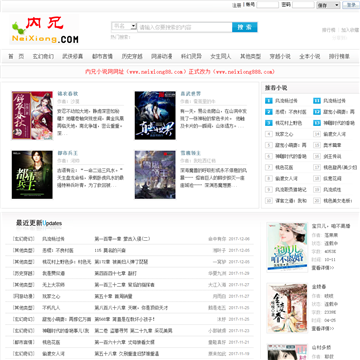360x360 pixels.
Task: Select the rank 2 badge in 推荐小说
Action: click(269, 112)
